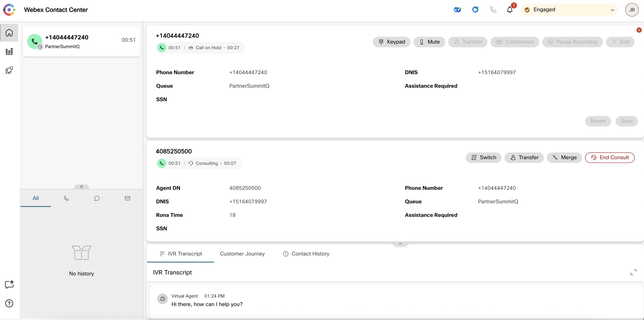Open the Keypad for the call

tap(391, 42)
